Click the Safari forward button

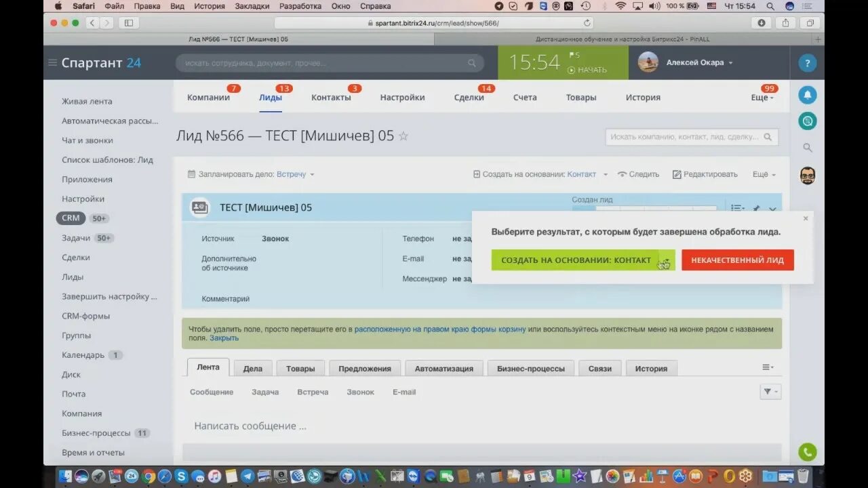107,23
